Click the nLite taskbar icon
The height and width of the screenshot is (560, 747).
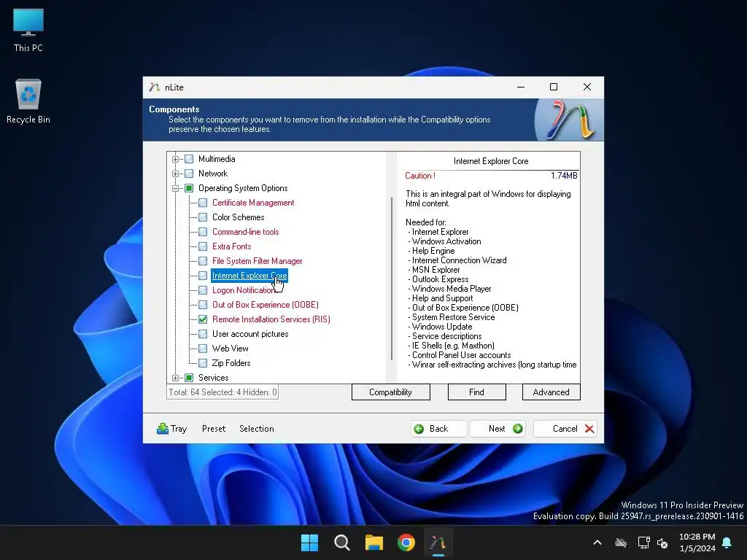(x=438, y=542)
